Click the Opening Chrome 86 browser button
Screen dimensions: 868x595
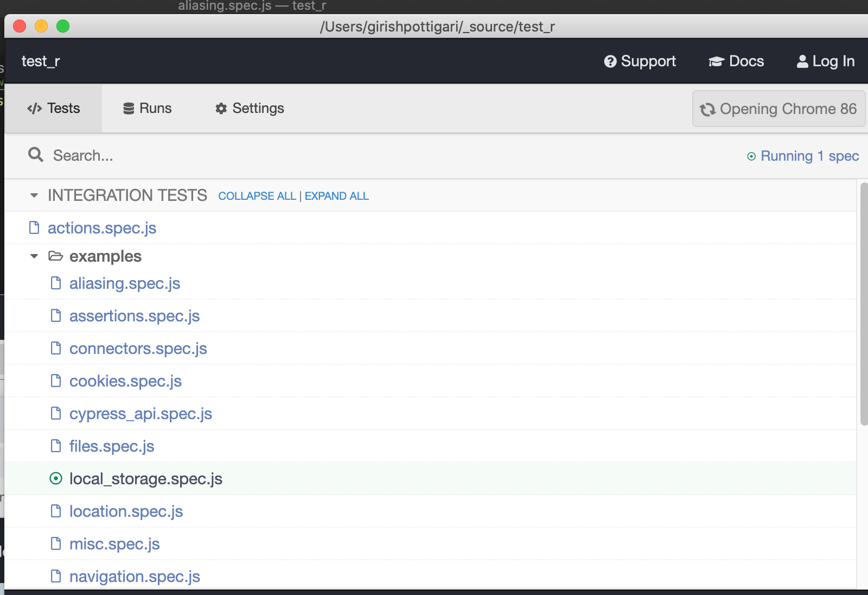coord(778,109)
